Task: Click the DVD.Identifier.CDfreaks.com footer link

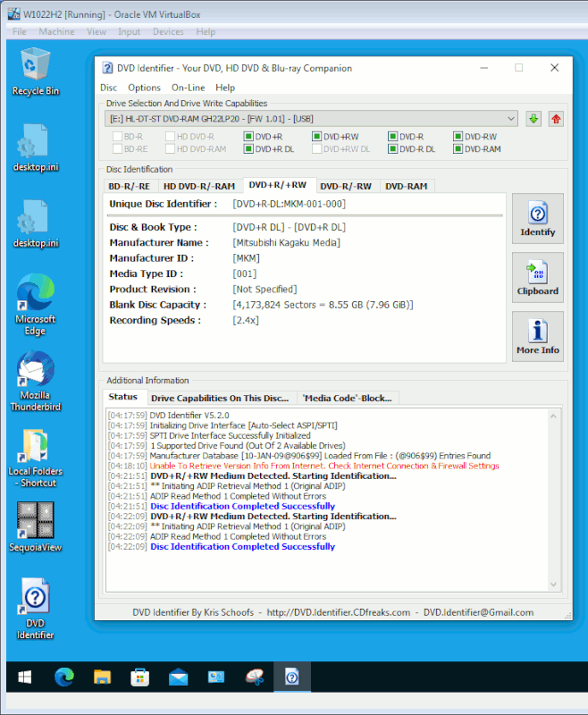Action: 338,612
